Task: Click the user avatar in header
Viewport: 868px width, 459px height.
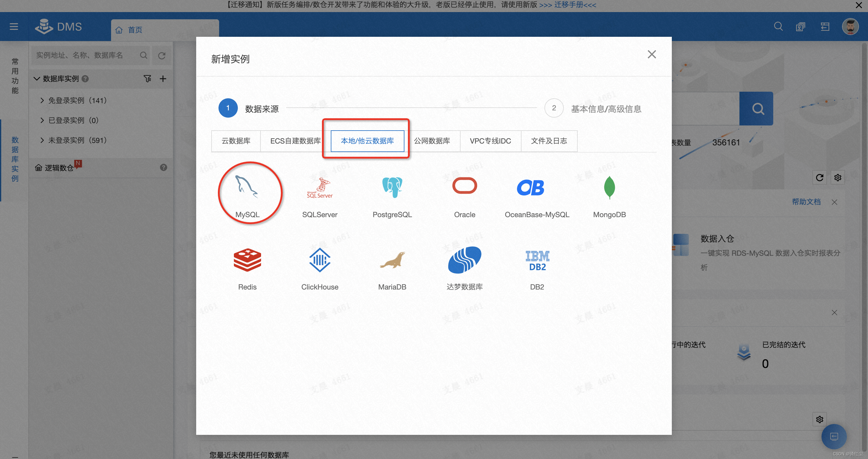Action: 850,27
